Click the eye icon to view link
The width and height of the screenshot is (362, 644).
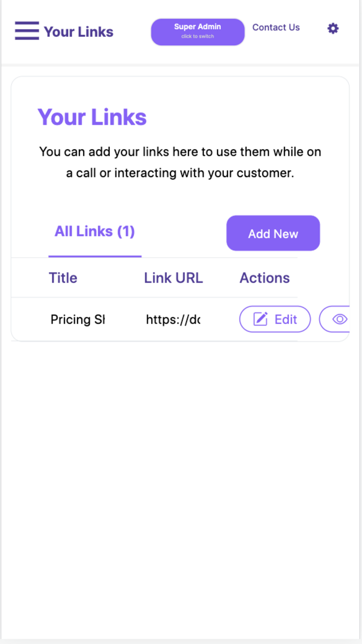point(340,319)
